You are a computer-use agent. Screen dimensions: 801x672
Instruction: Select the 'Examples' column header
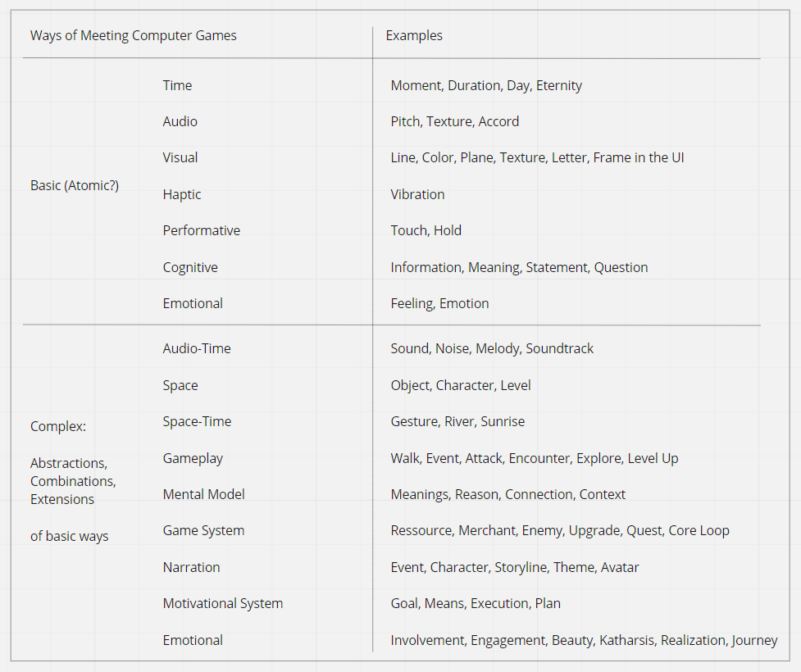414,35
